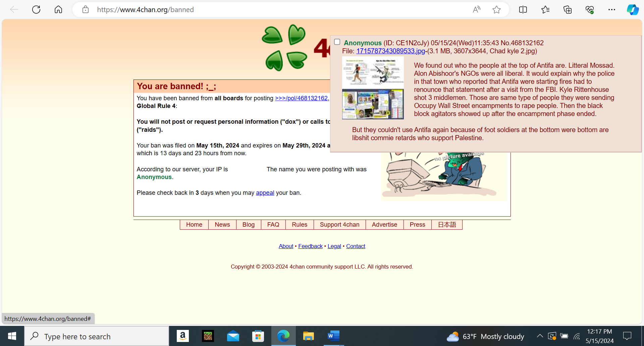Open the About footer link
644x346 pixels.
pyautogui.click(x=286, y=246)
